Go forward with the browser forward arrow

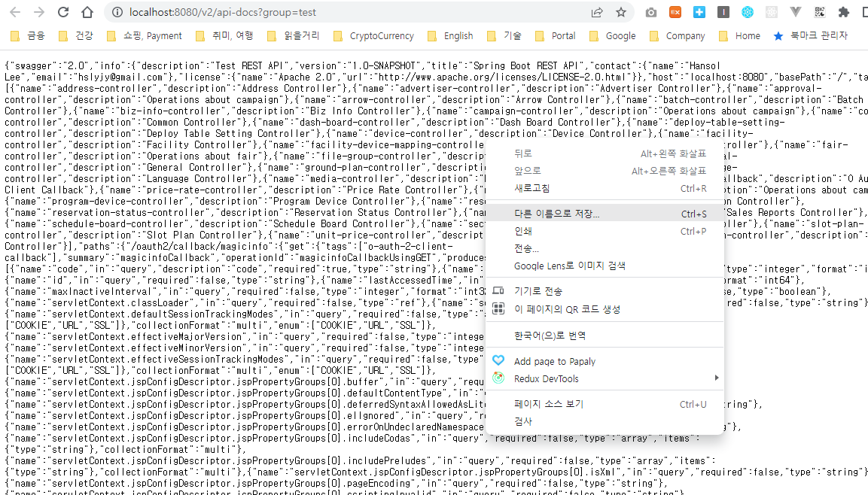[38, 12]
